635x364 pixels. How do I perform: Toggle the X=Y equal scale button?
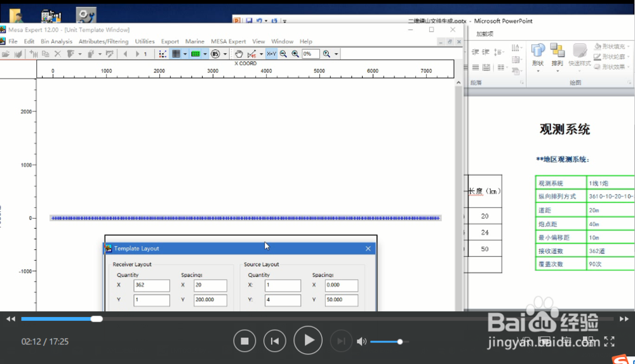coord(271,54)
